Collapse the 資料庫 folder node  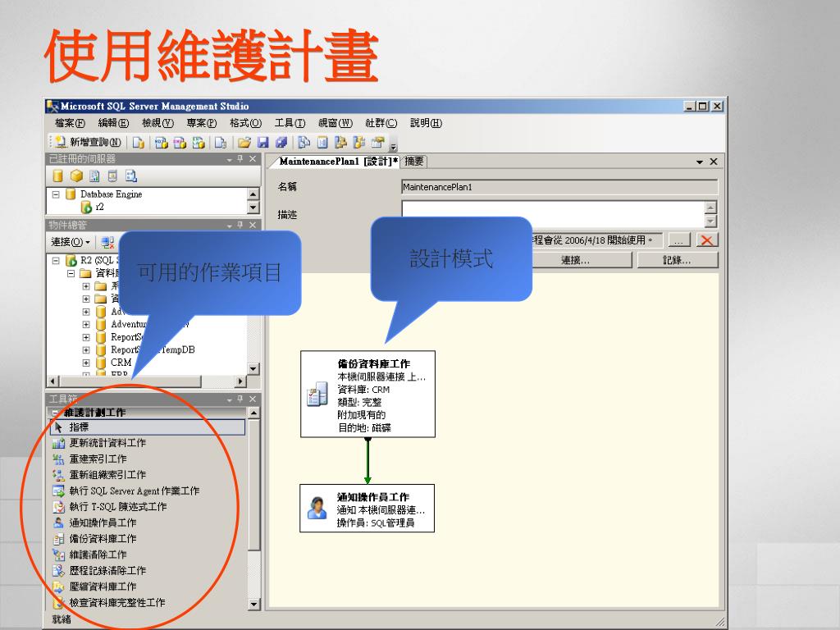pyautogui.click(x=71, y=273)
